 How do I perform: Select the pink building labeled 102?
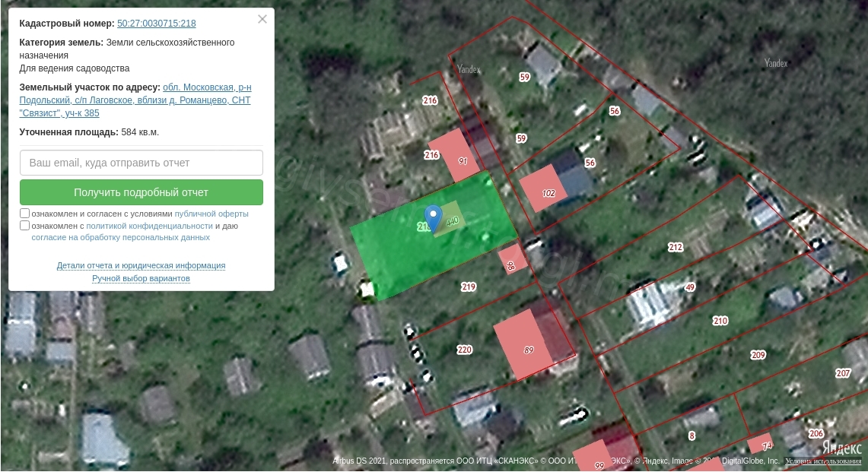point(543,188)
